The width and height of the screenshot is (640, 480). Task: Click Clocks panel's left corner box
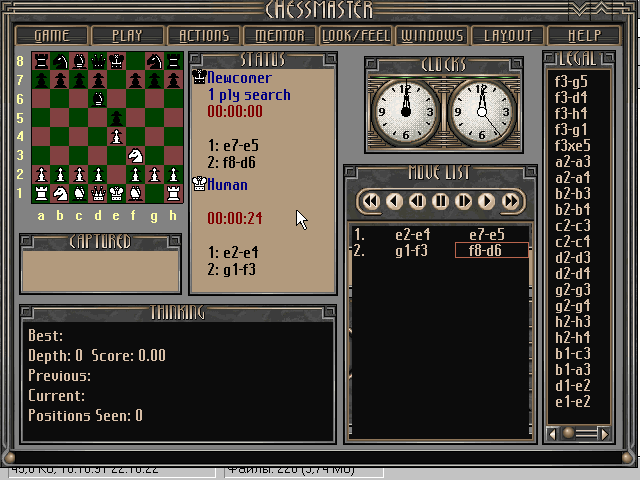(x=371, y=64)
